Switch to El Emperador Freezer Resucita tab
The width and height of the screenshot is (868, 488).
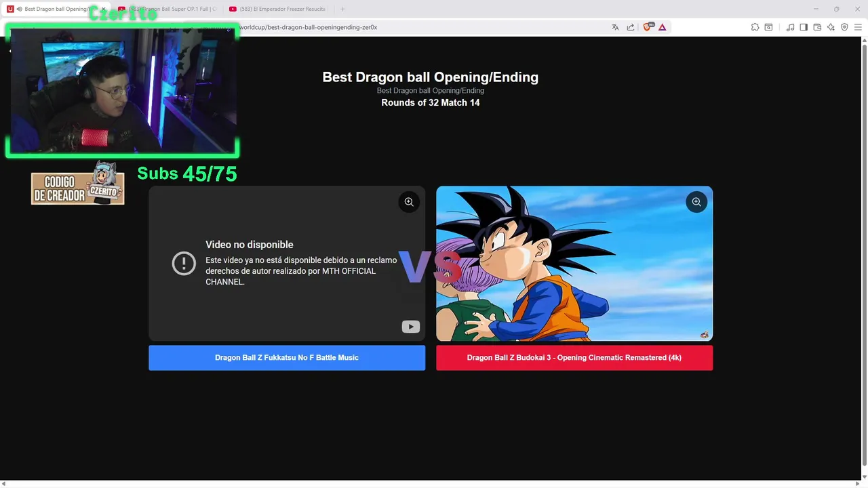click(x=279, y=9)
